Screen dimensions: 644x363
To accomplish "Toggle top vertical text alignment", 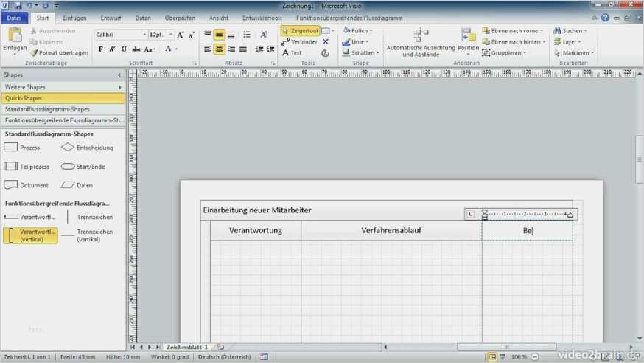I will 208,35.
